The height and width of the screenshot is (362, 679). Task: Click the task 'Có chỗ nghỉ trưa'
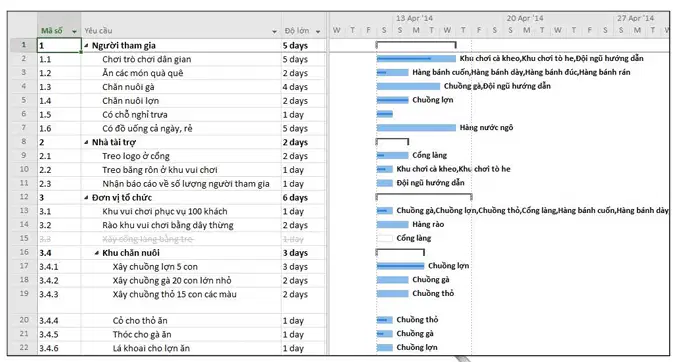click(x=135, y=115)
